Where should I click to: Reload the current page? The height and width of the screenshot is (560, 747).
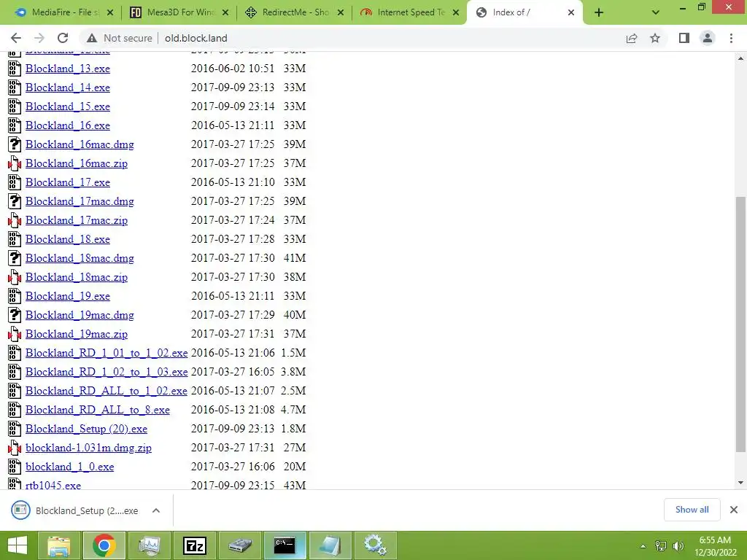(x=63, y=38)
